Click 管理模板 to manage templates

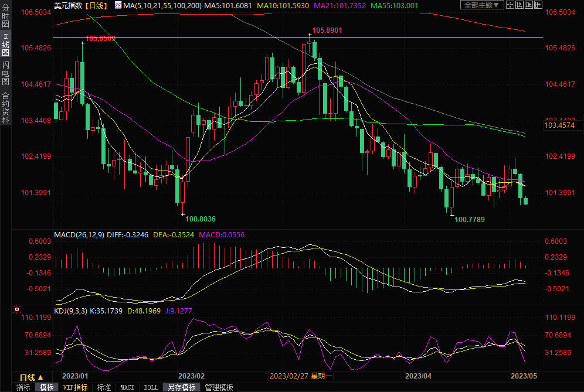[218, 387]
